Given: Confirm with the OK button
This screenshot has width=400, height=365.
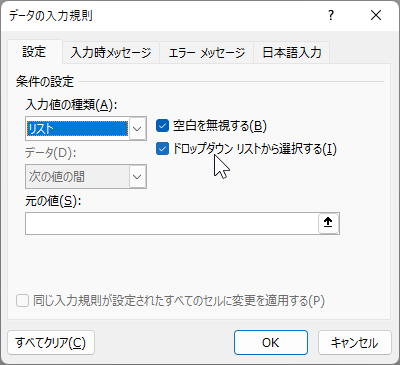Looking at the screenshot, I should (x=271, y=343).
